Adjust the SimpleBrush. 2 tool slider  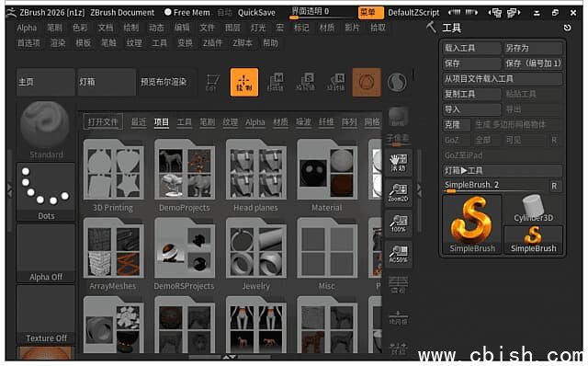click(494, 186)
